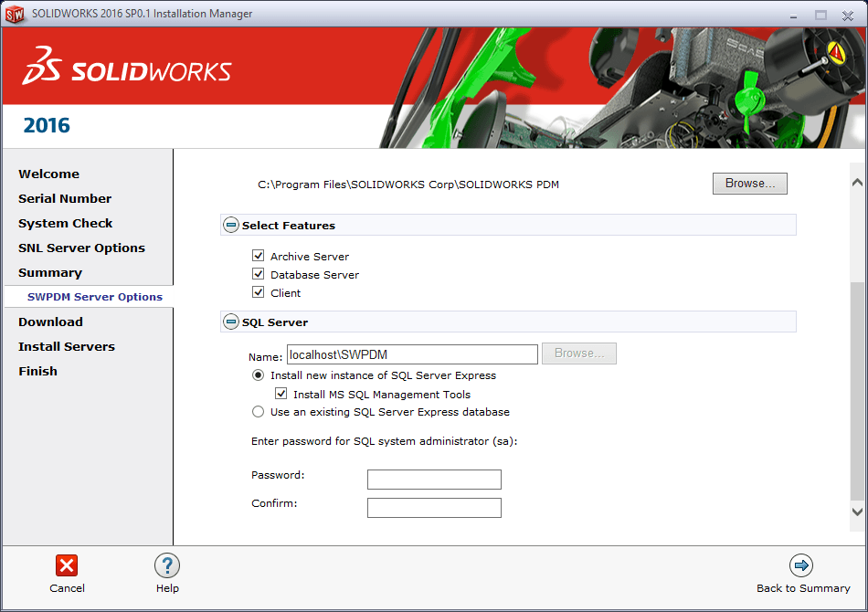Uncheck the Archive Server checkbox
Image resolution: width=868 pixels, height=612 pixels.
point(259,257)
